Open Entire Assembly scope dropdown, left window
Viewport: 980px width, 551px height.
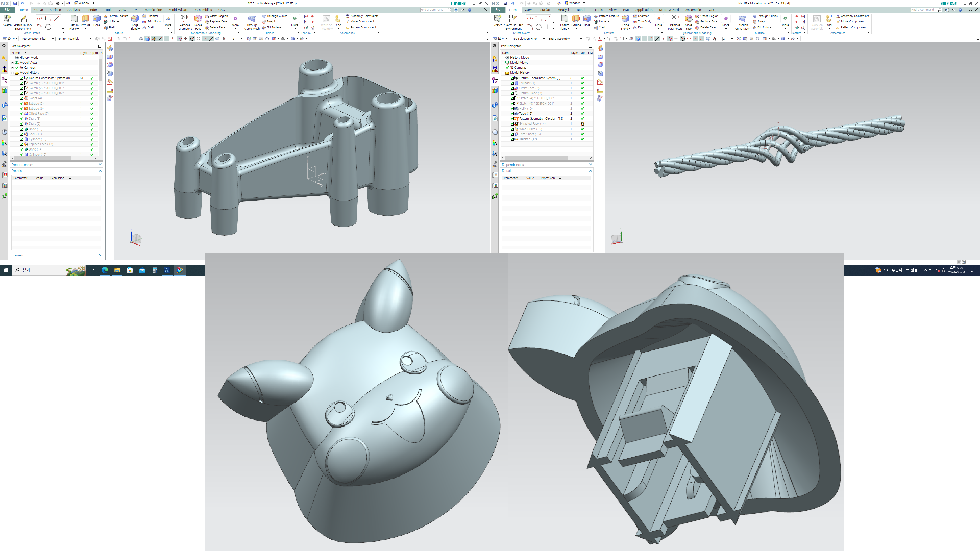[x=74, y=39]
